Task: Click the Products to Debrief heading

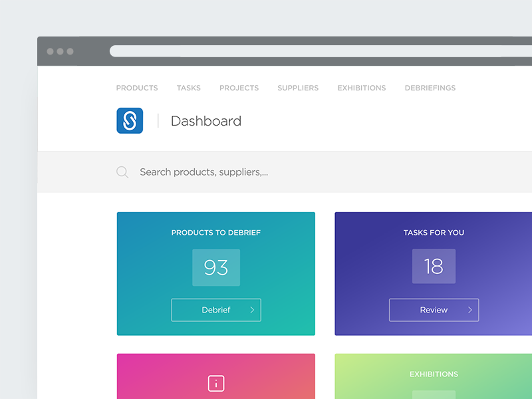Action: click(x=216, y=233)
